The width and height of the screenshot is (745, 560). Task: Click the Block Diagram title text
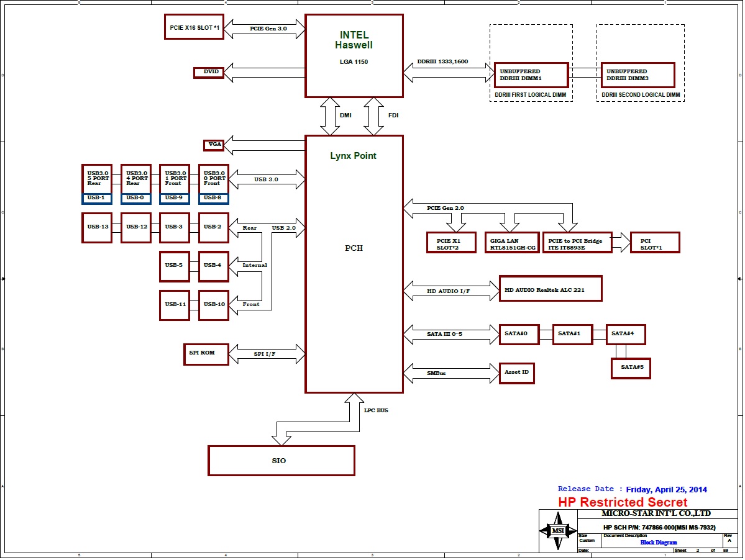pyautogui.click(x=659, y=541)
